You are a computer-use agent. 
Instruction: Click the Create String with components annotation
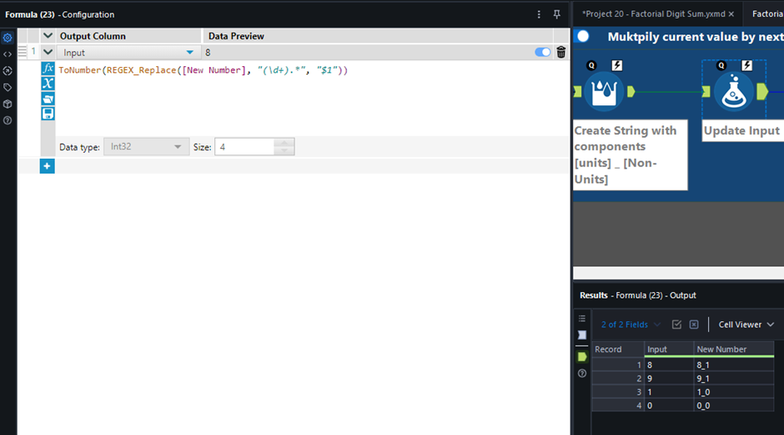point(630,154)
